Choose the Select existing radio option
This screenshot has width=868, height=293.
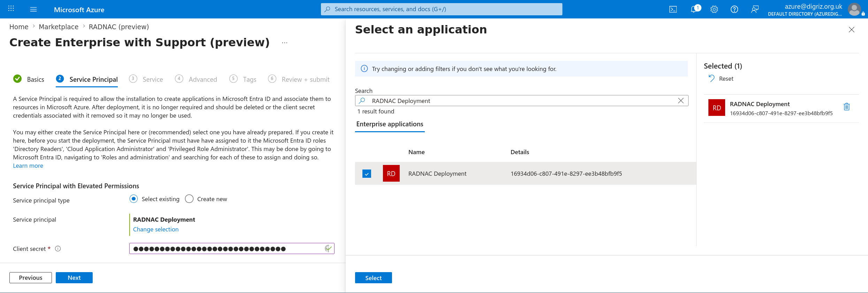133,199
